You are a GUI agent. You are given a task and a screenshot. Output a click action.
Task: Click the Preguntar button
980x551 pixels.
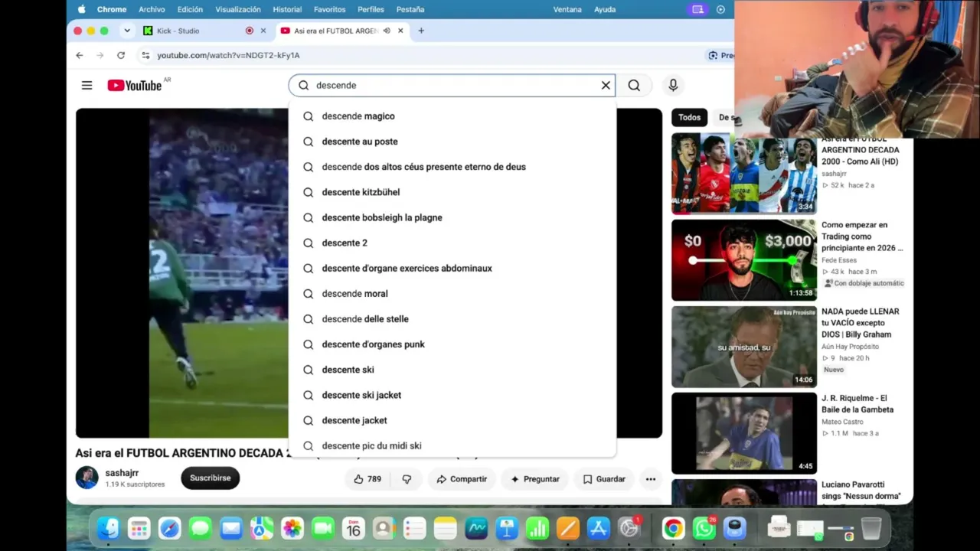534,479
